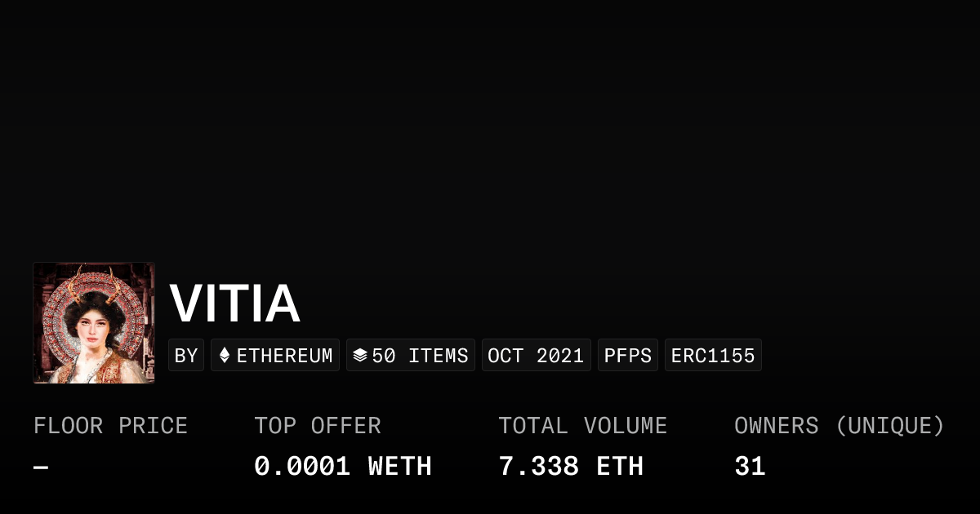Click the 0.0001 WETH offer value
This screenshot has width=980, height=514.
tap(343, 467)
